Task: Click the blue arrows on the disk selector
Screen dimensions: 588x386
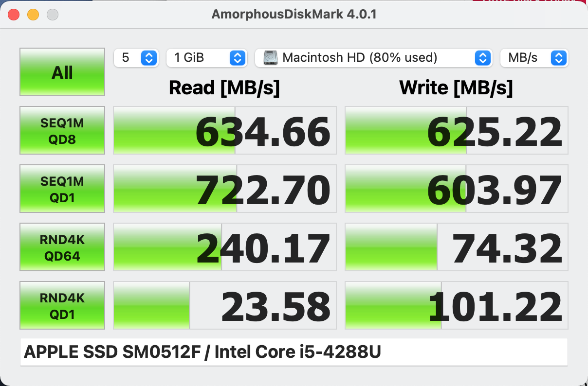Action: click(x=482, y=58)
